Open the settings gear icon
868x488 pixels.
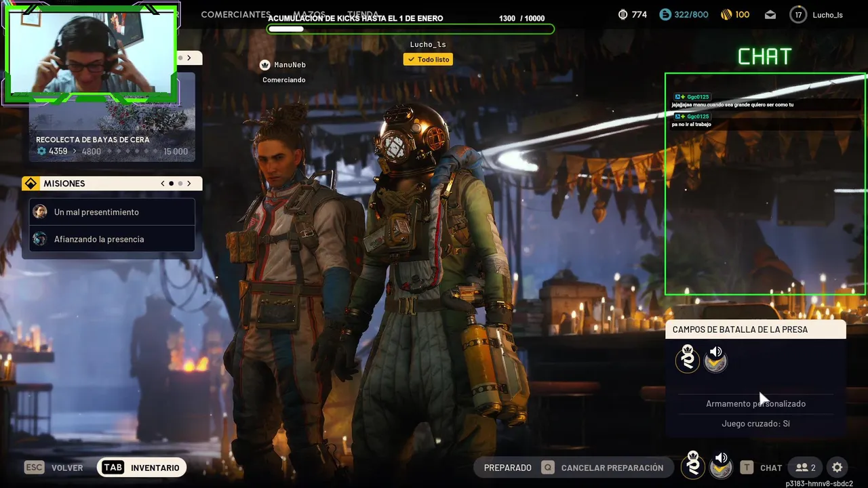[x=837, y=468]
